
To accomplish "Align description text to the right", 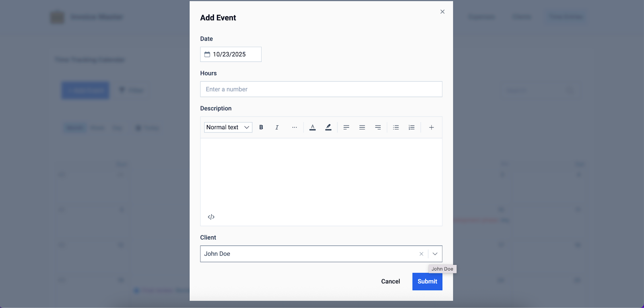I will point(378,127).
